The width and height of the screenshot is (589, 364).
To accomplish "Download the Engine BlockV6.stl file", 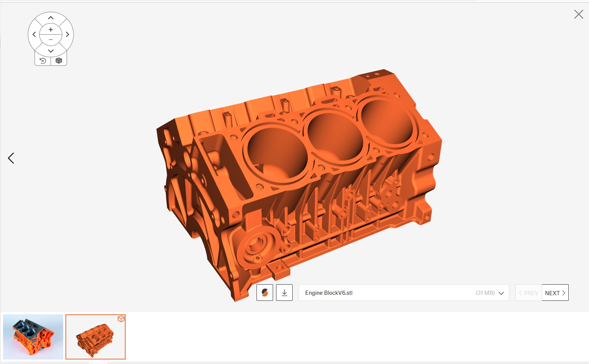I will [x=284, y=293].
